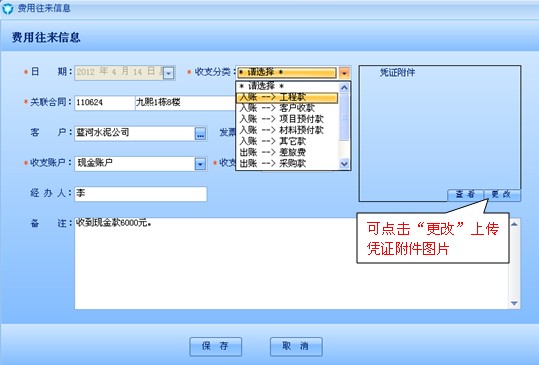Image resolution: width=539 pixels, height=365 pixels.
Task: Click contract number field 110624
Action: click(104, 103)
